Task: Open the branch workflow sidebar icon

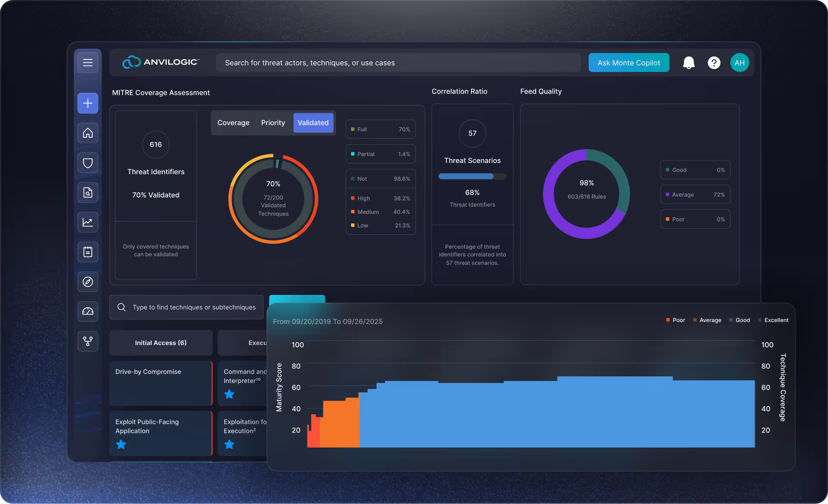Action: tap(88, 341)
